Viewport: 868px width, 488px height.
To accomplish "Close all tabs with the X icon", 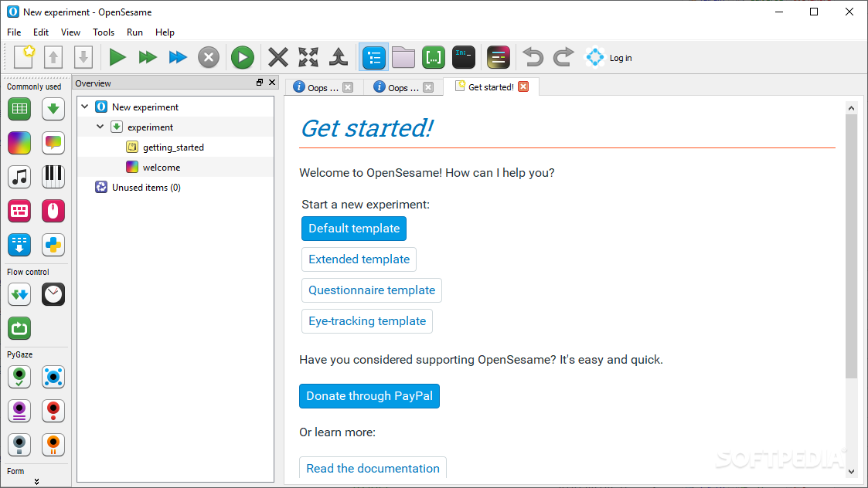I will (x=278, y=57).
